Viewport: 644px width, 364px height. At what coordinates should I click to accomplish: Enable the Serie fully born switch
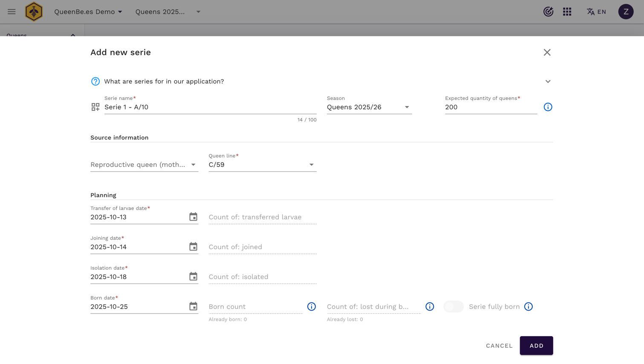[x=453, y=306]
